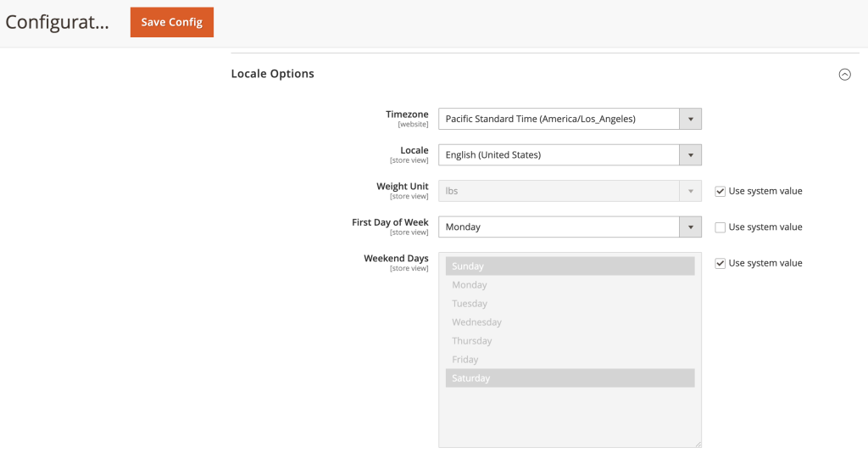Click the disabled Weight Unit dropdown arrow
Viewport: 868px width, 459px height.
click(x=690, y=191)
